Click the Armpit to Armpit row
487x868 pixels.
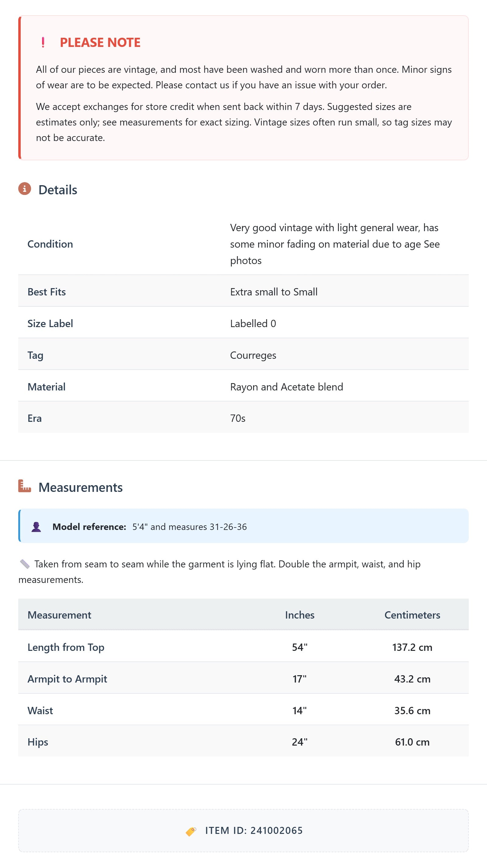tap(67, 679)
